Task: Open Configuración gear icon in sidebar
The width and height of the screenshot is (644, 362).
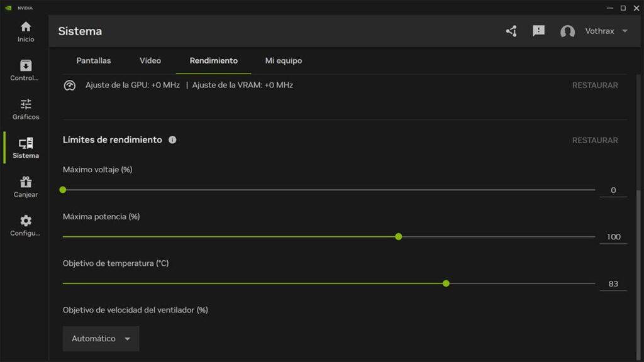Action: point(26,221)
